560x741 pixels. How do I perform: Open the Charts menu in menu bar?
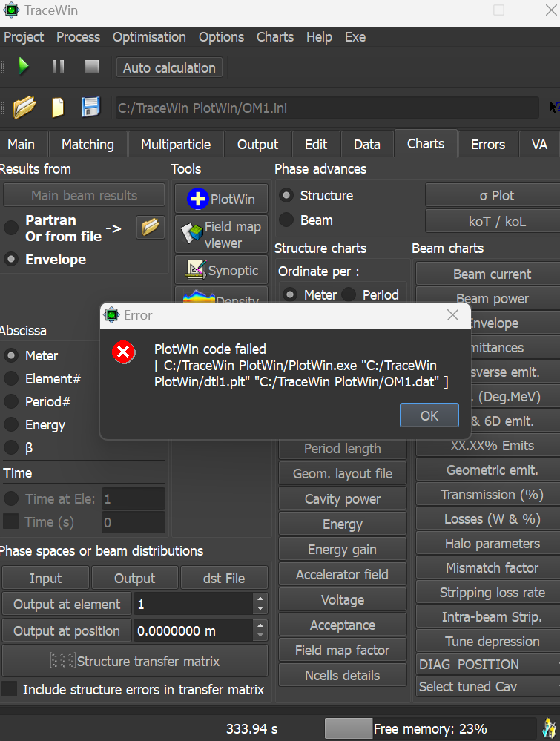tap(275, 37)
